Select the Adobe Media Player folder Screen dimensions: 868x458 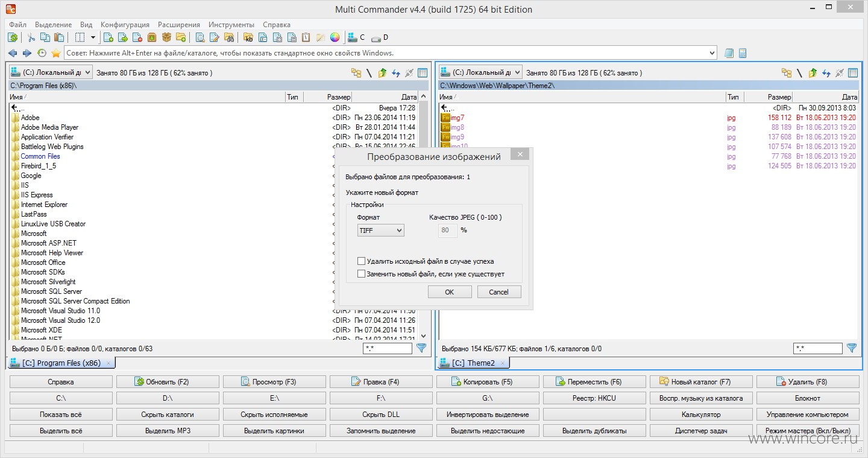point(49,127)
